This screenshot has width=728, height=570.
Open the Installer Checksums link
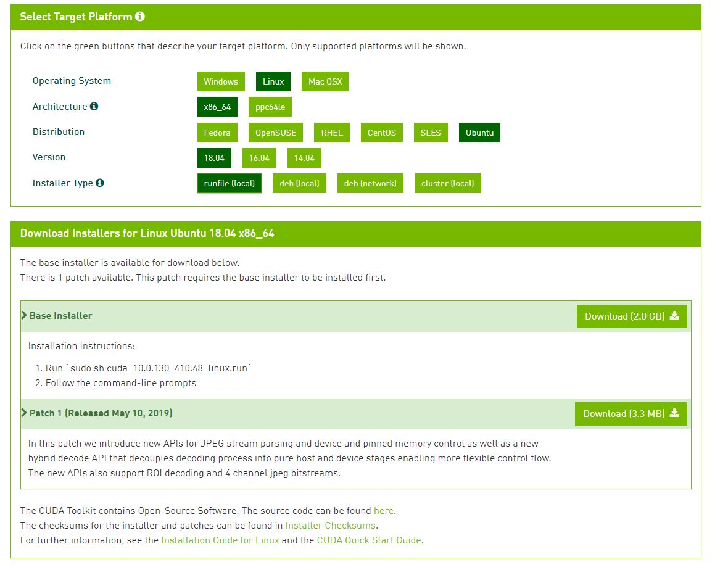coord(330,526)
